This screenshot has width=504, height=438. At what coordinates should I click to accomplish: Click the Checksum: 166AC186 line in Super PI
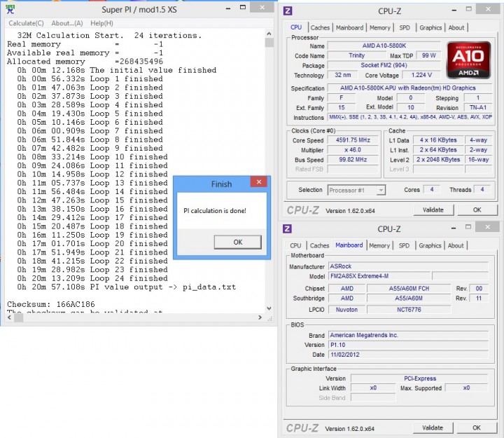pos(51,304)
